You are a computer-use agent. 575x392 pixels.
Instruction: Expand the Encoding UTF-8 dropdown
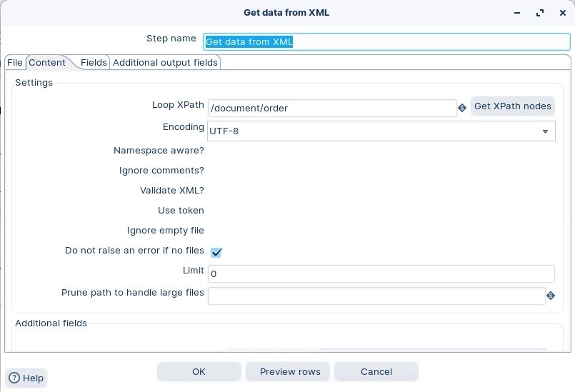tap(545, 131)
